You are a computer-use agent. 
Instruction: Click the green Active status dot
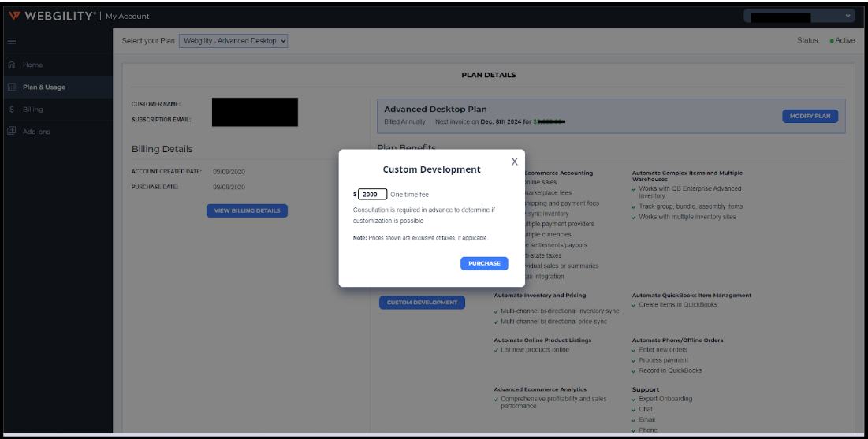(x=831, y=41)
